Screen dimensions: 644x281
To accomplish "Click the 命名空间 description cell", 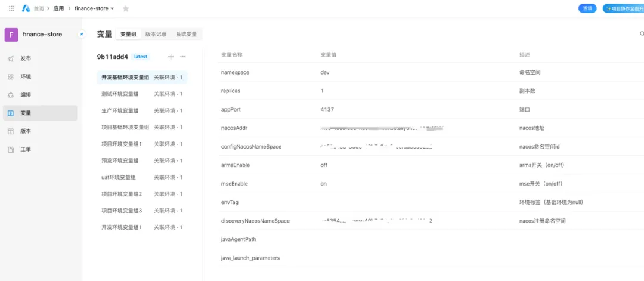I will 530,72.
